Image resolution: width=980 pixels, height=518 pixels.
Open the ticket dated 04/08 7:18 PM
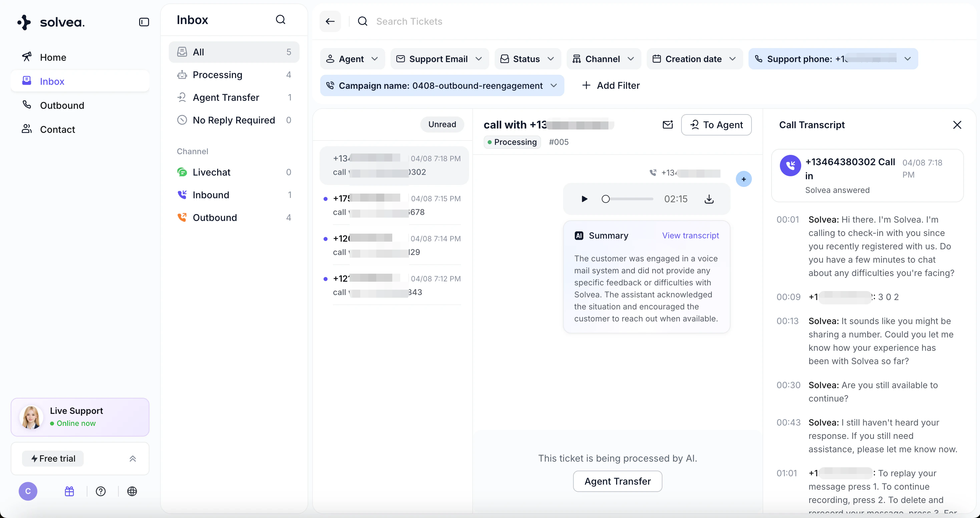tap(394, 166)
